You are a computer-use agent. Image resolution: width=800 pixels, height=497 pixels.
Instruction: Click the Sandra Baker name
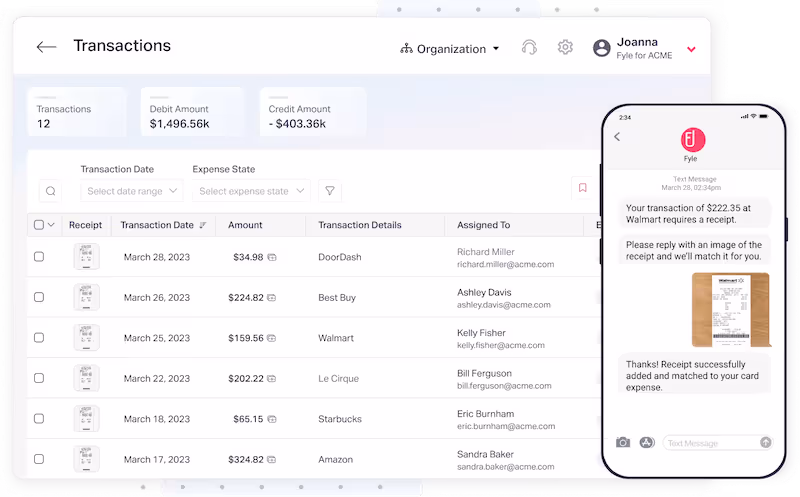click(x=485, y=454)
